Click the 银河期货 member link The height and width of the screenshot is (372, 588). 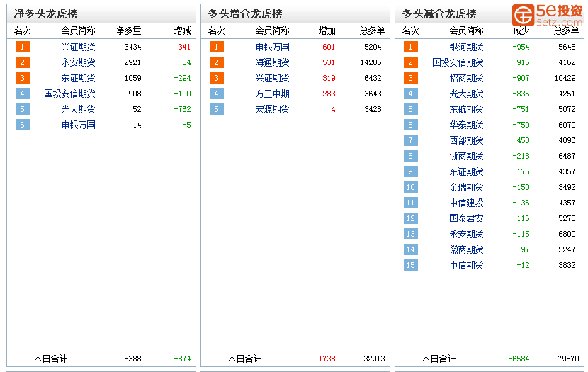466,47
